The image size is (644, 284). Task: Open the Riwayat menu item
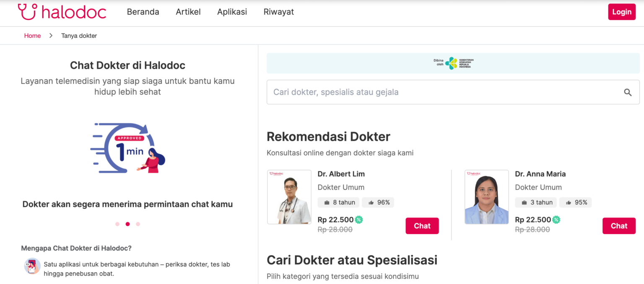pos(278,12)
